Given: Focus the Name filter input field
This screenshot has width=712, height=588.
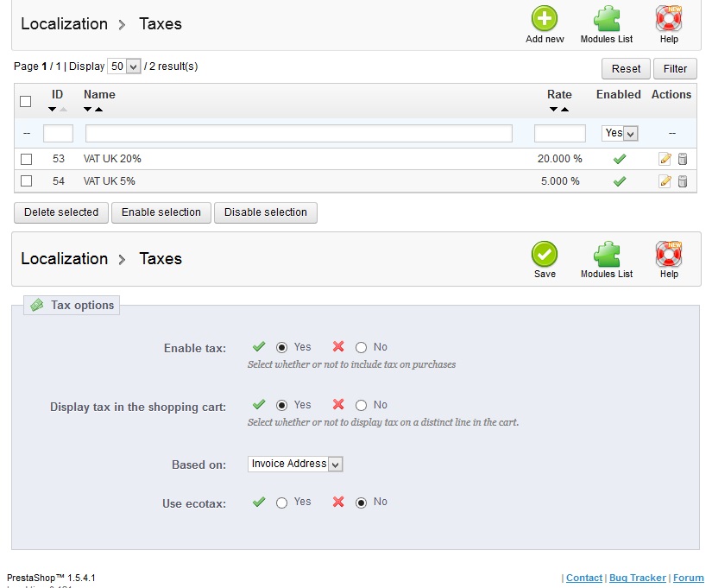Looking at the screenshot, I should (x=299, y=134).
